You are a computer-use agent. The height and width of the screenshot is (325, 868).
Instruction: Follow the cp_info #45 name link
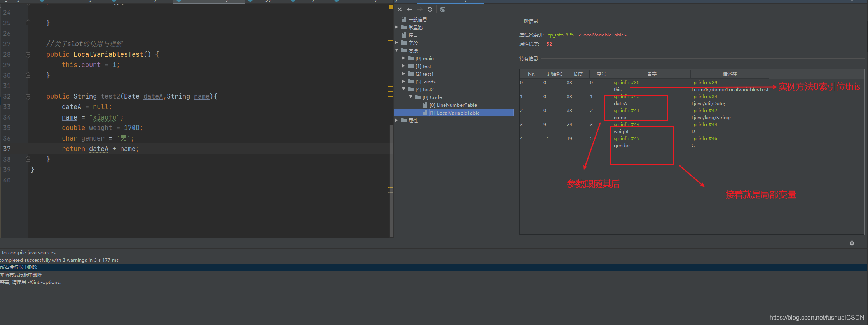[626, 139]
